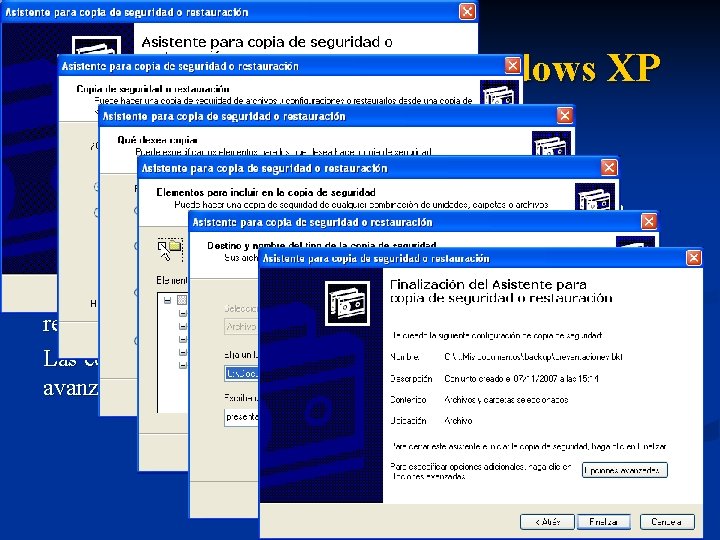Click the backup icon in the Copia de seguridad o restauración header
The width and height of the screenshot is (720, 540).
pyautogui.click(x=500, y=92)
